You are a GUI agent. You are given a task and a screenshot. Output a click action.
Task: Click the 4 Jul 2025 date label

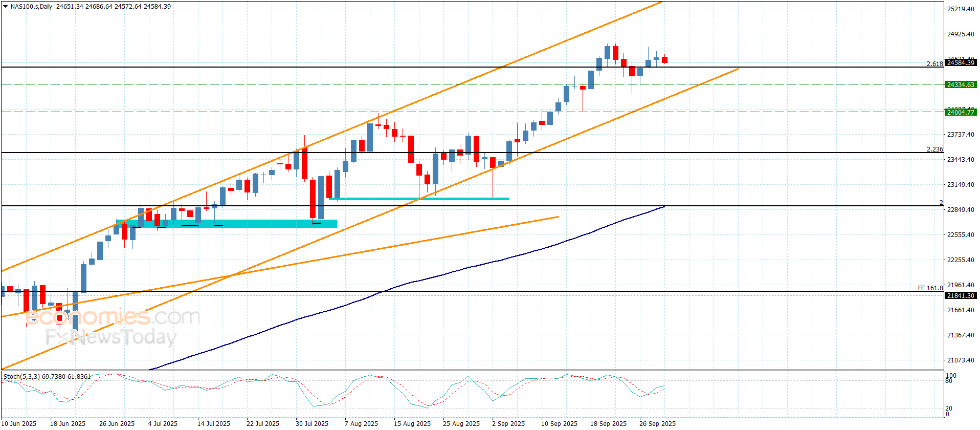163,423
